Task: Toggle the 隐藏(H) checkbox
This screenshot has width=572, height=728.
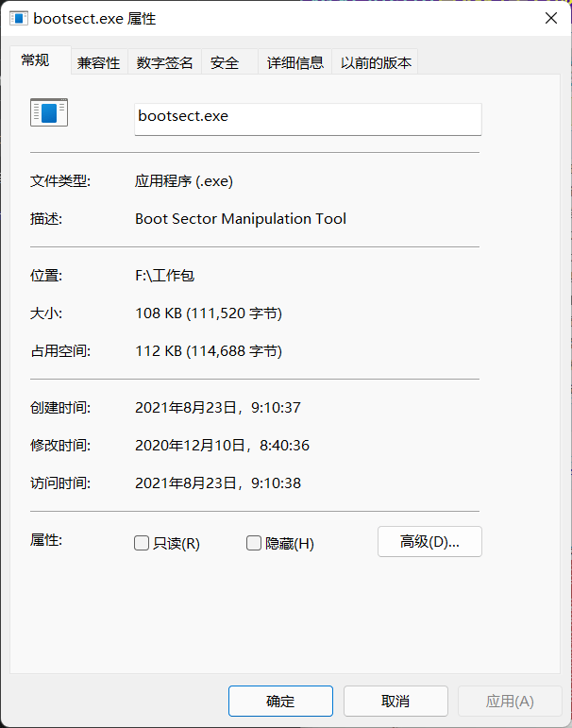Action: [x=254, y=543]
